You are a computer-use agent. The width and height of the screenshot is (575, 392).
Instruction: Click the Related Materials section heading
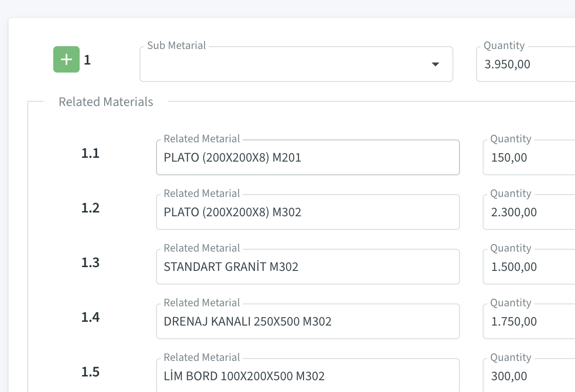(106, 102)
